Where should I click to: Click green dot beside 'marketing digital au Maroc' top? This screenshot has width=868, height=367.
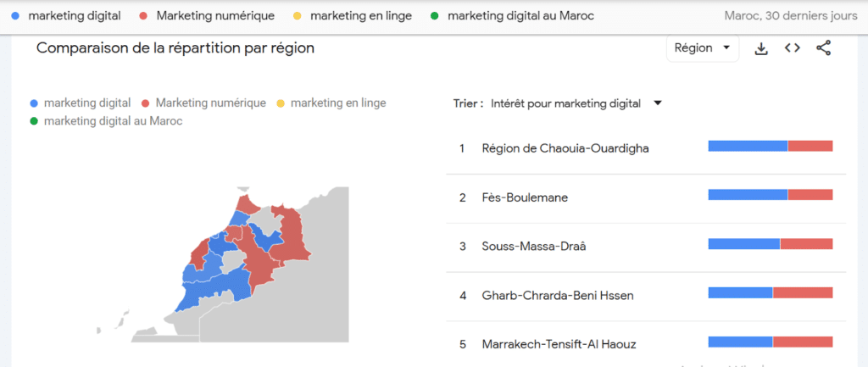point(435,16)
